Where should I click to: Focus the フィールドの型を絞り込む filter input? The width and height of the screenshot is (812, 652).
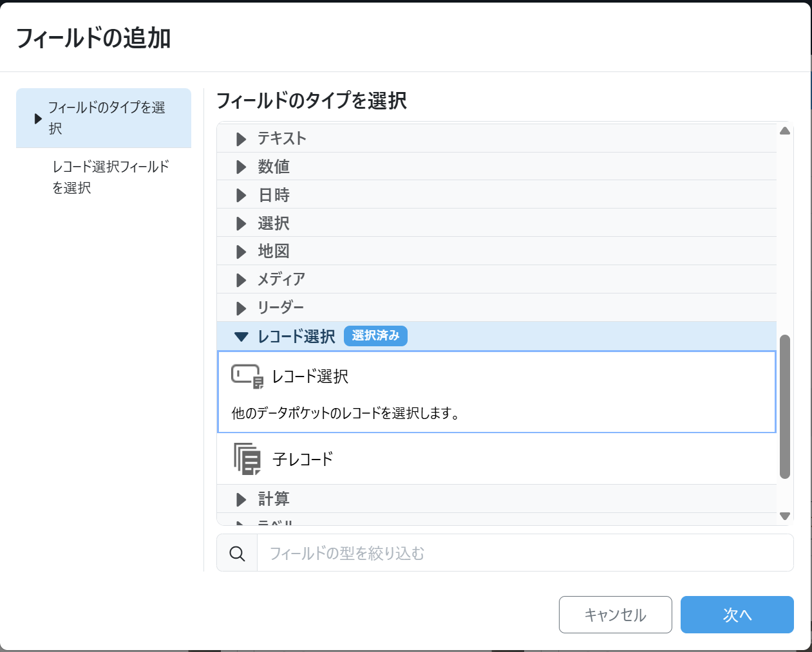pyautogui.click(x=524, y=554)
